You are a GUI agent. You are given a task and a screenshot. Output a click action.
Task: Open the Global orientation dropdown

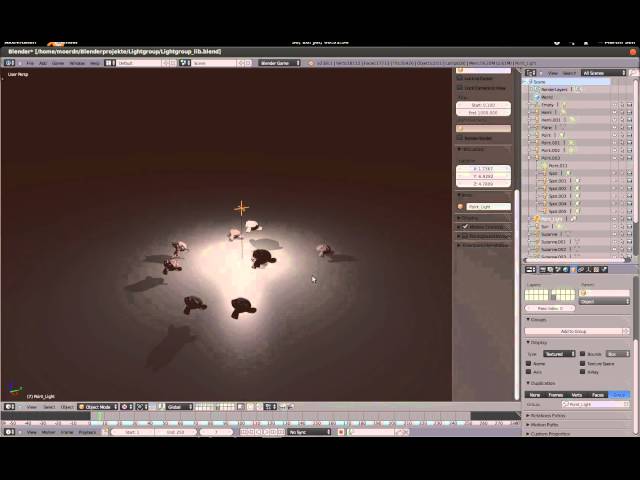pos(179,407)
